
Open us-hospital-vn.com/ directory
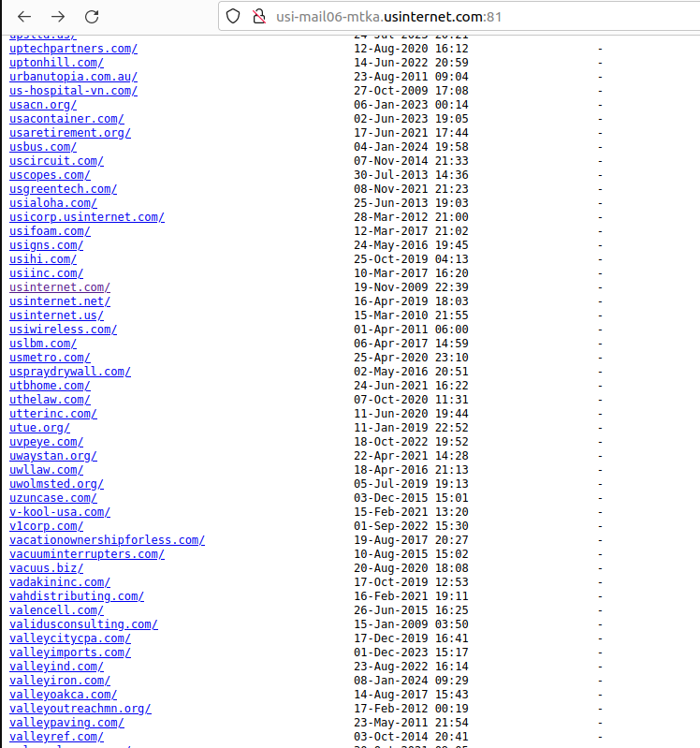click(x=73, y=91)
